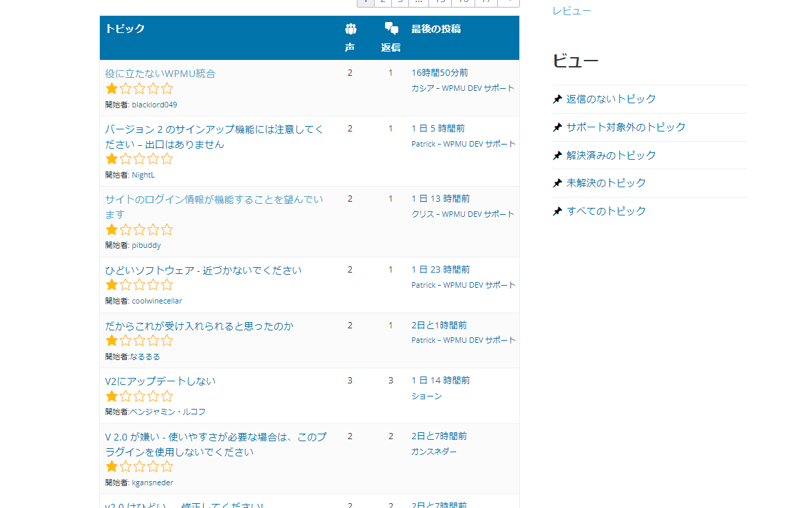This screenshot has height=508, width=812.
Task: Click the star rating above author pibuddy
Action: click(139, 229)
